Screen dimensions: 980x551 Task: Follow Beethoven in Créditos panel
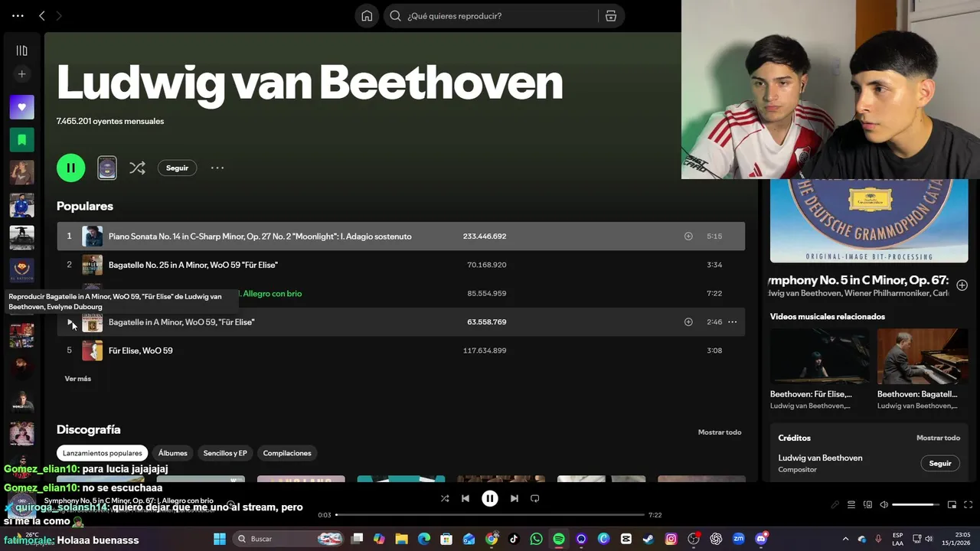coord(940,463)
